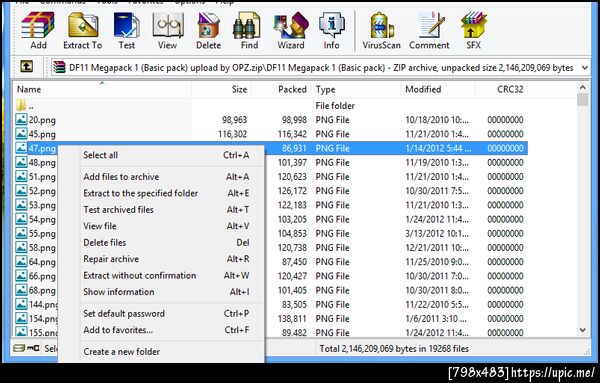Image resolution: width=600 pixels, height=383 pixels.
Task: Sort by the Type column header
Action: click(356, 89)
